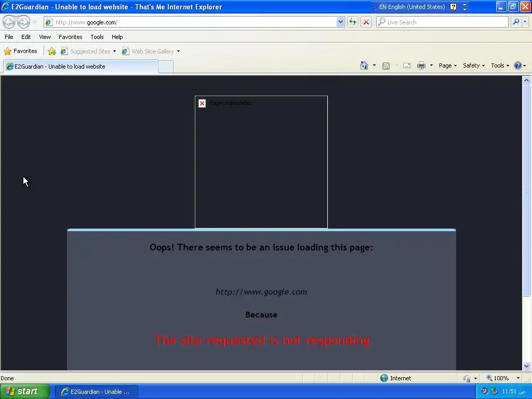The height and width of the screenshot is (399, 532).
Task: Click the Back navigation arrow
Action: (x=9, y=22)
